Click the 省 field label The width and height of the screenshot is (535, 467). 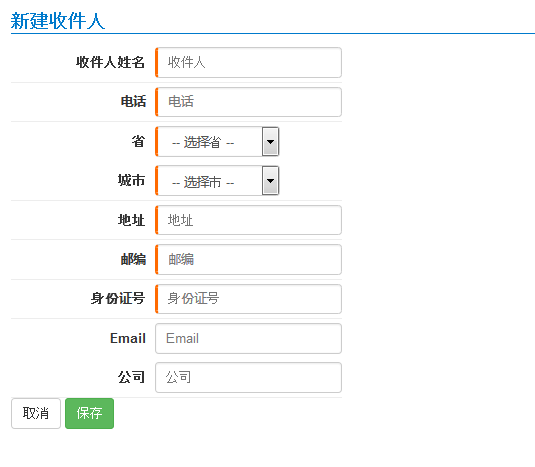tap(139, 141)
